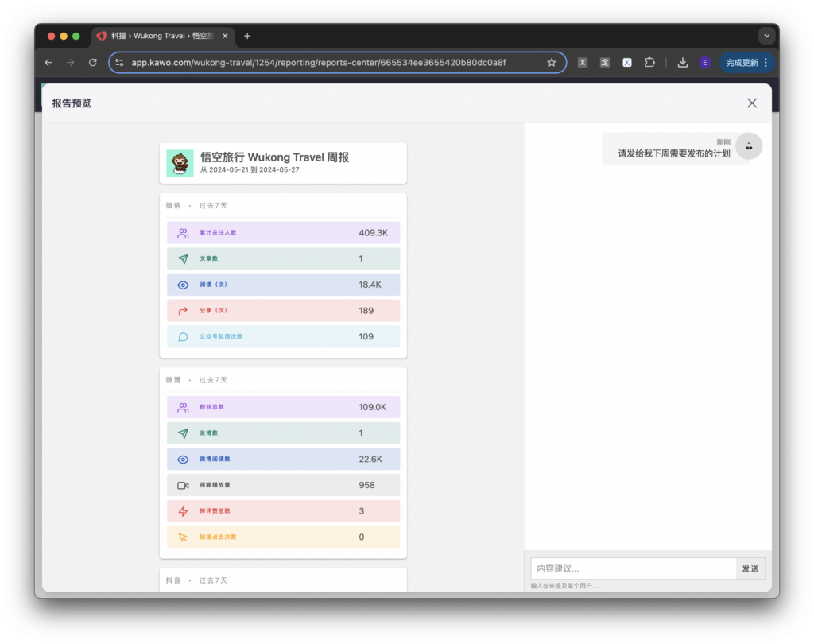Viewport: 814px width, 644px height.
Task: Click the 公众号私信次数 chat bubble icon
Action: [x=183, y=337]
